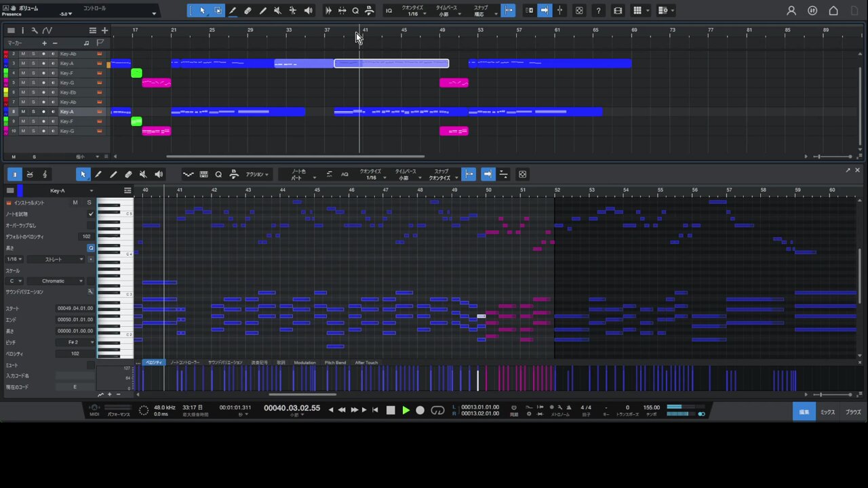Click the Key-A track blue color swatch in editor

[20, 190]
